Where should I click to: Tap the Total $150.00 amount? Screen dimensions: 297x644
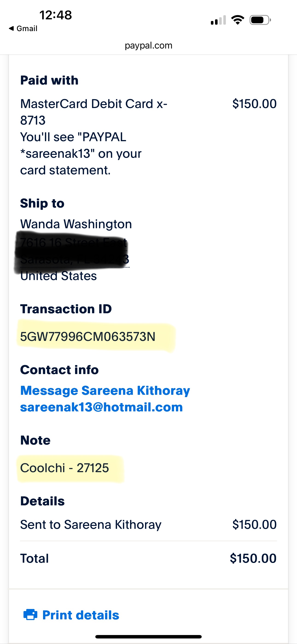(x=253, y=558)
